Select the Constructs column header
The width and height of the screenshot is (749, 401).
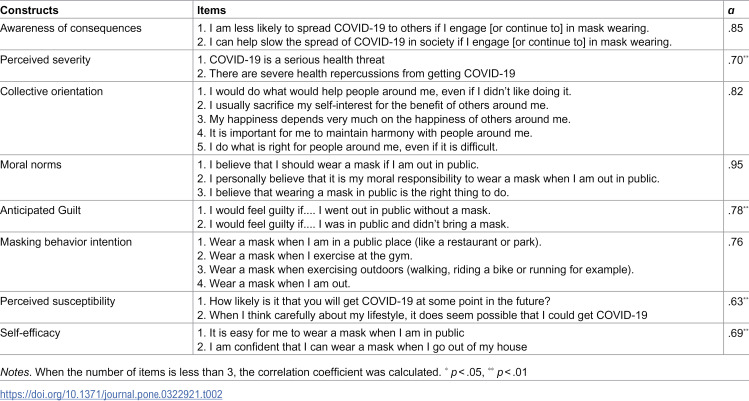click(29, 10)
